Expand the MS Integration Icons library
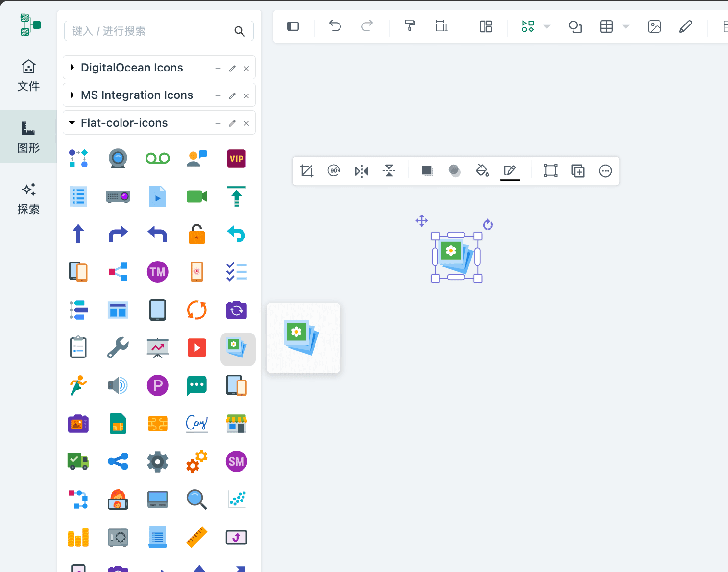This screenshot has width=728, height=572. tap(73, 95)
